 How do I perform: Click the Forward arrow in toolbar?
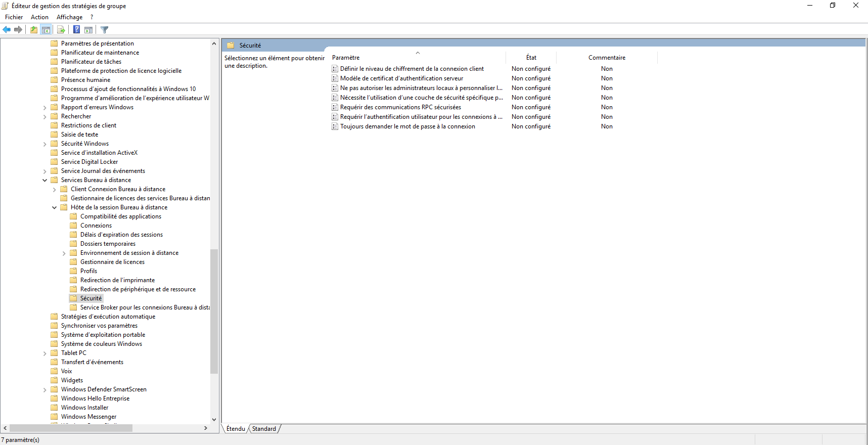coord(18,30)
